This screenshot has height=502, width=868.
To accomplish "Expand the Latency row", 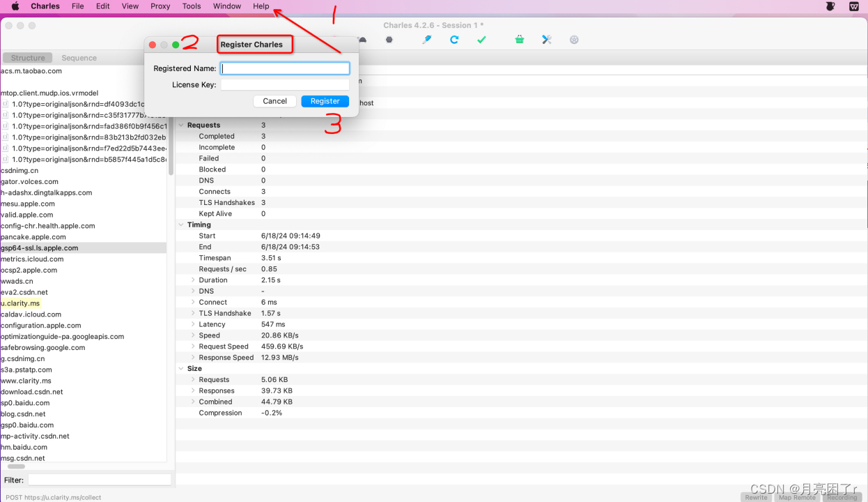I will click(x=193, y=325).
